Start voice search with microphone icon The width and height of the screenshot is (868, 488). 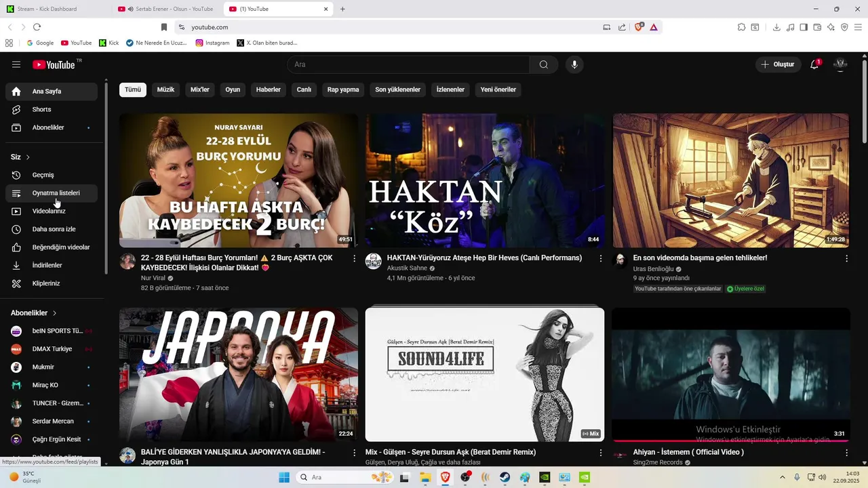(574, 64)
